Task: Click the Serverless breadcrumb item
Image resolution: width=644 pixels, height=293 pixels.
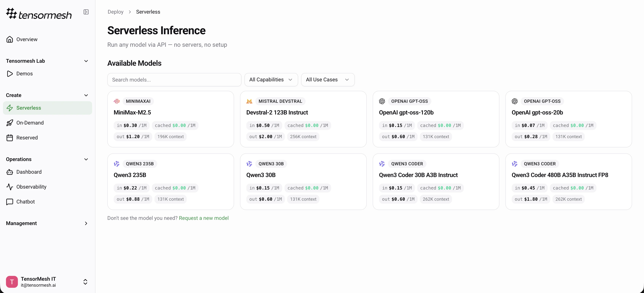Action: point(148,12)
